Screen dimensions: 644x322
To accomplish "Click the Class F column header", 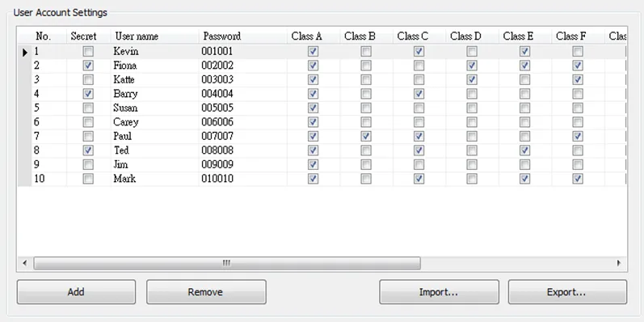I will pyautogui.click(x=579, y=36).
